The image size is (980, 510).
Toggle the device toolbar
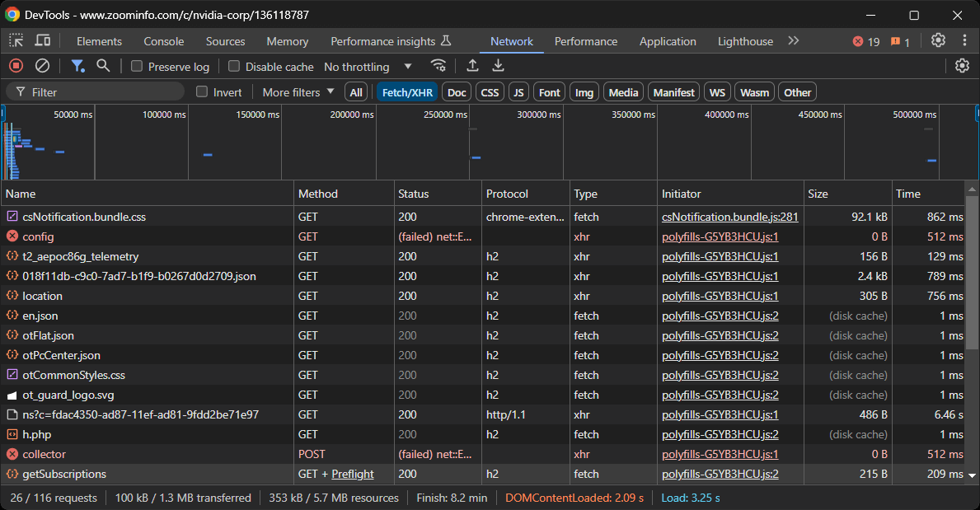pos(42,40)
